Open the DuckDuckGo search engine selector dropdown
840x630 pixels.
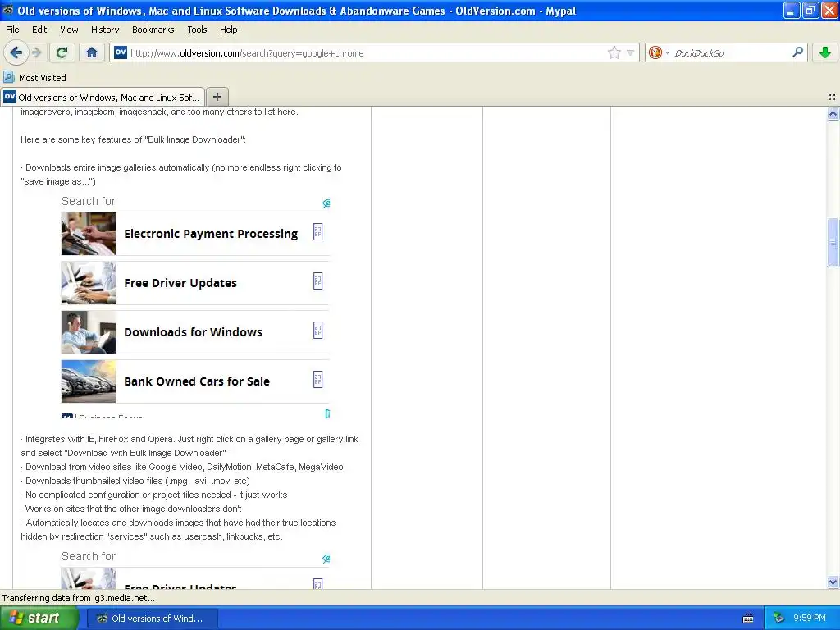coord(659,52)
